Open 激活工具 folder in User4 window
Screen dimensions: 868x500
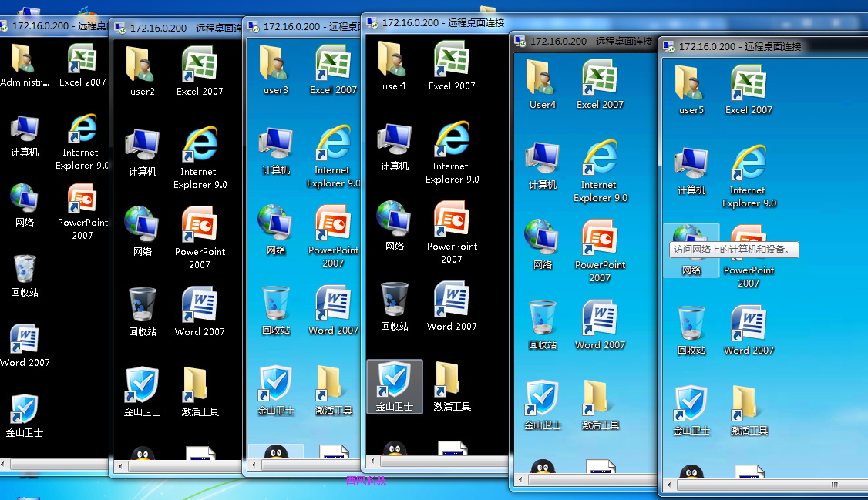(x=600, y=405)
